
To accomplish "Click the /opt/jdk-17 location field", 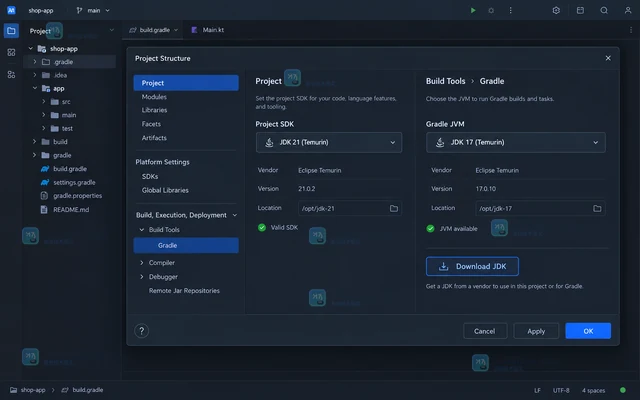I will (x=540, y=209).
